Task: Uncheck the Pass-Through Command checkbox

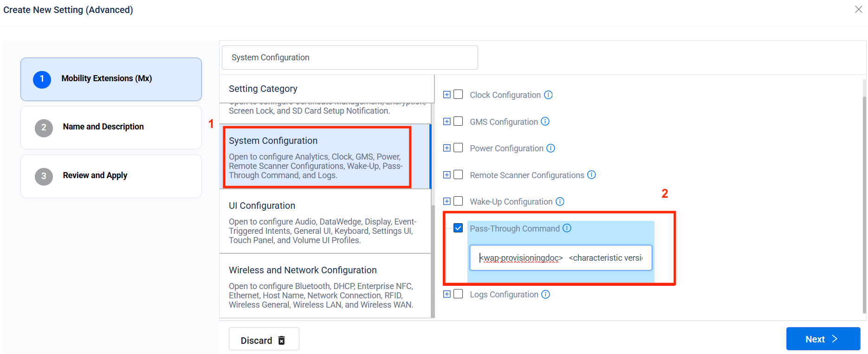Action: point(458,228)
